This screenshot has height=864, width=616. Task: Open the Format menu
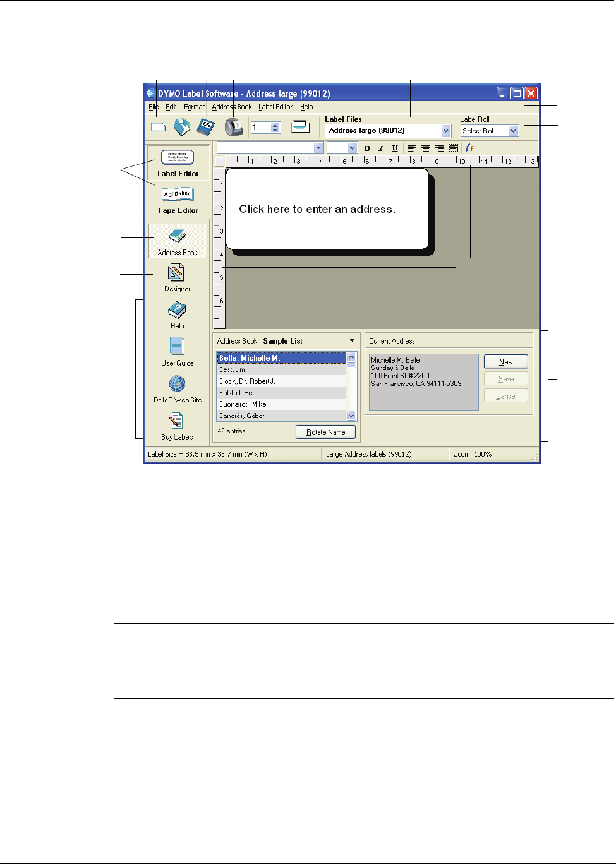(194, 107)
